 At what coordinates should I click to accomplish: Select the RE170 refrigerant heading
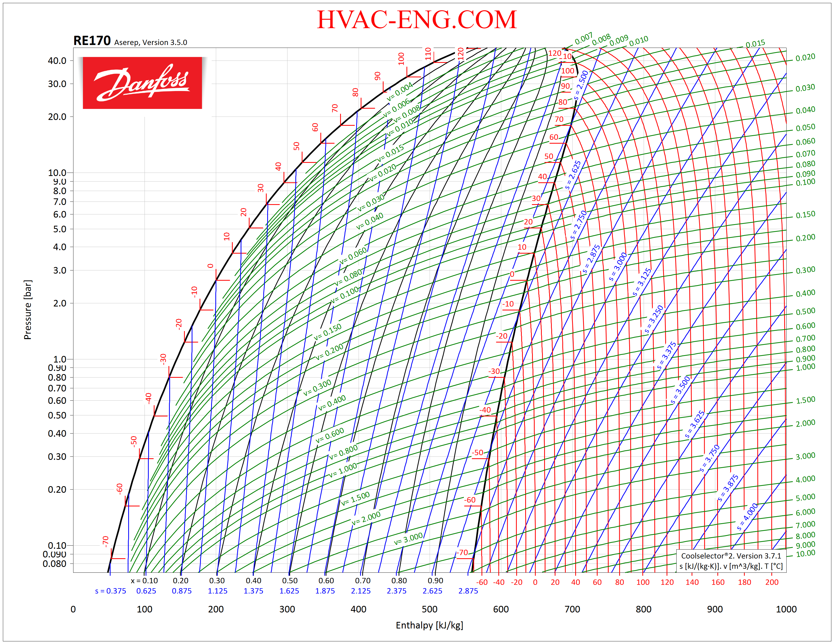coord(92,41)
